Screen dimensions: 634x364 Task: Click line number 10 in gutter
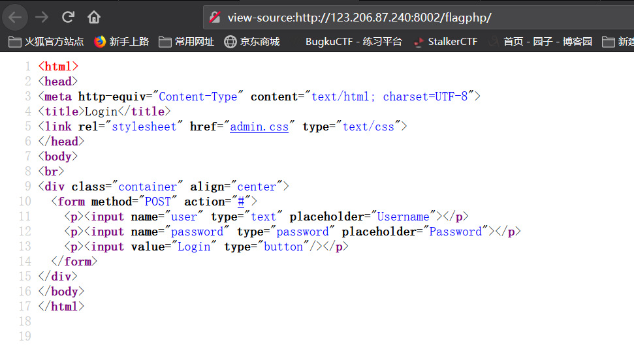25,201
